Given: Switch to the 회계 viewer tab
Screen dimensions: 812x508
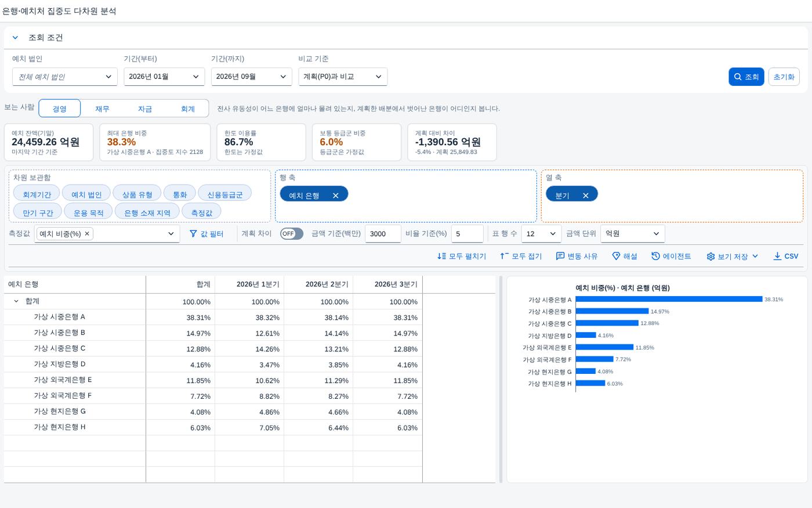Looking at the screenshot, I should (x=188, y=109).
